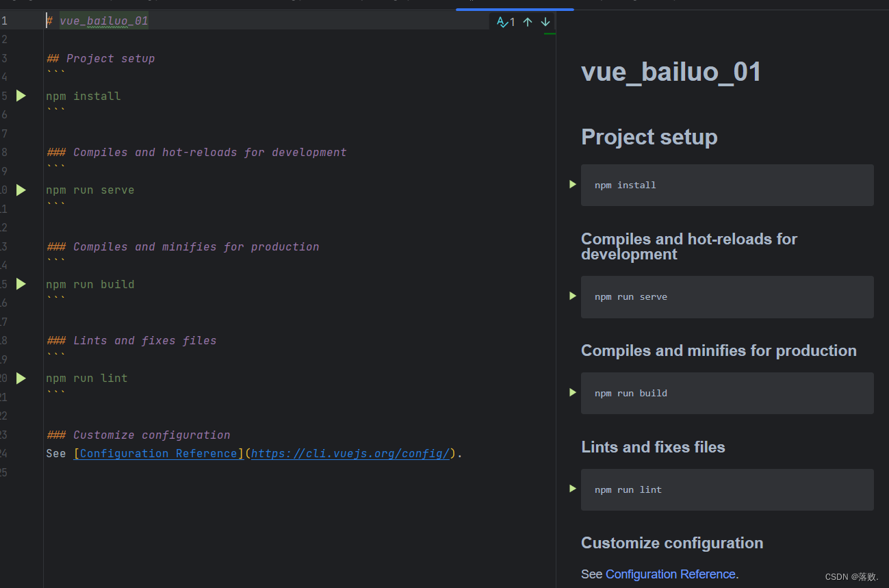This screenshot has width=889, height=588.
Task: Run npm run serve from editor gutter icon
Action: [21, 190]
